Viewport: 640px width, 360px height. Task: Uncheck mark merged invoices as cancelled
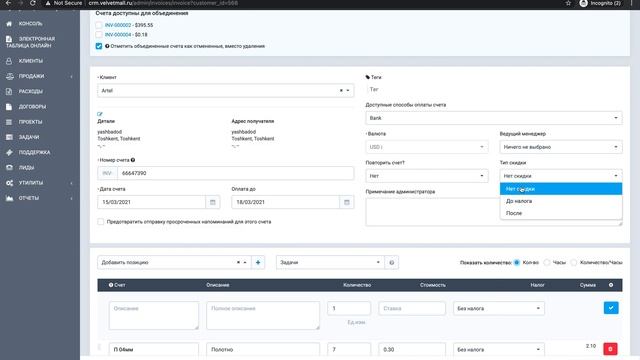click(x=99, y=46)
